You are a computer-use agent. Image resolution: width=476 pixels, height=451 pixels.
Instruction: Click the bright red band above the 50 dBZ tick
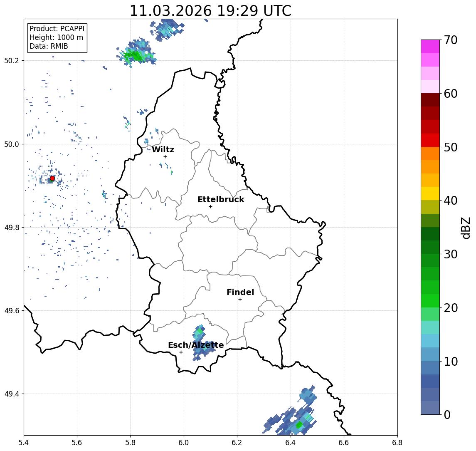point(430,140)
